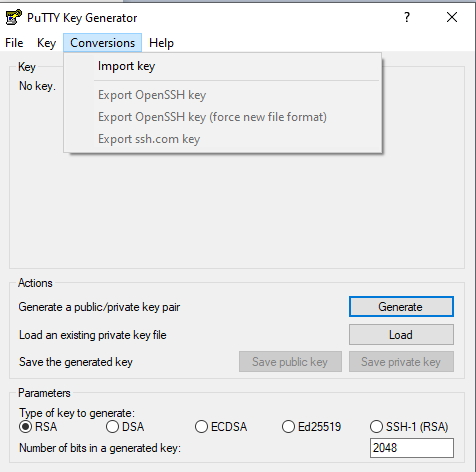Collapse the Conversions menu
The width and height of the screenshot is (476, 472).
coord(103,43)
